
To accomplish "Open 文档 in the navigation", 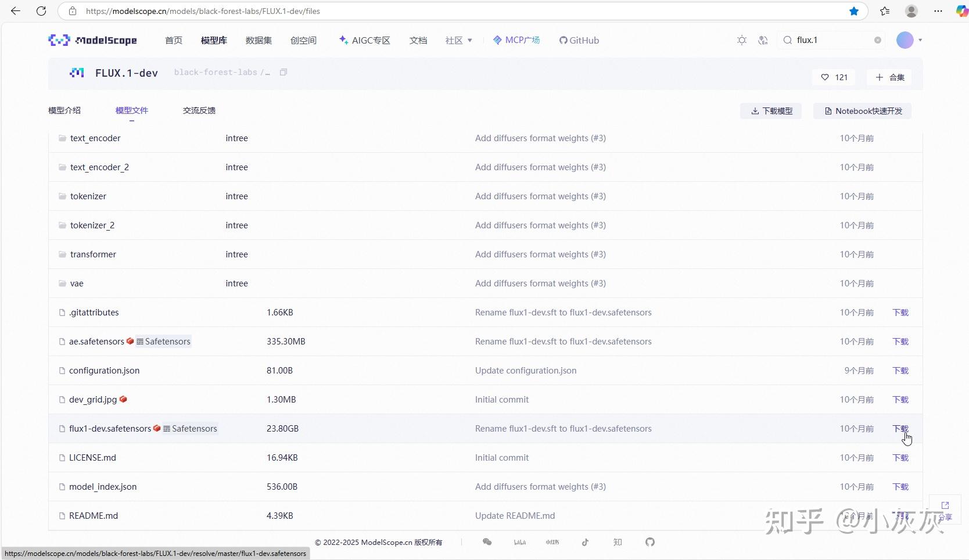I will coord(418,40).
